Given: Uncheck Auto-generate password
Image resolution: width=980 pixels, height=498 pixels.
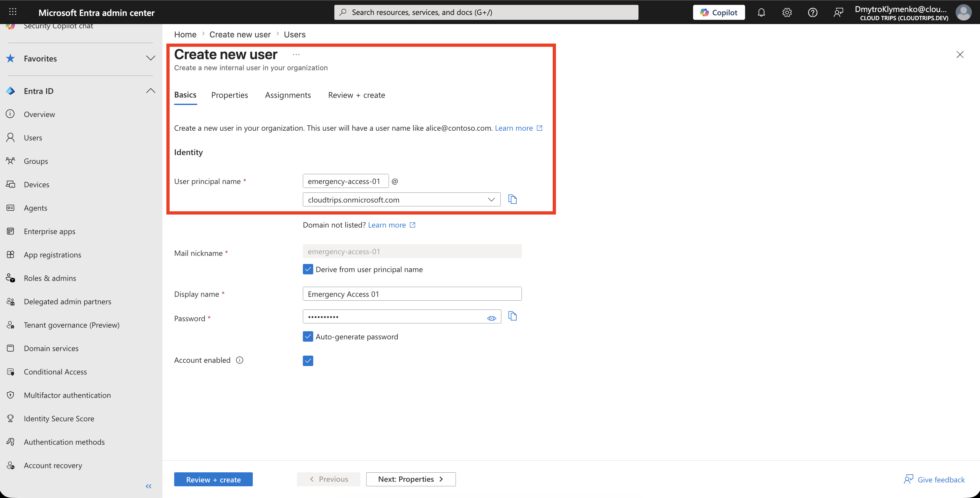Looking at the screenshot, I should click(x=308, y=336).
